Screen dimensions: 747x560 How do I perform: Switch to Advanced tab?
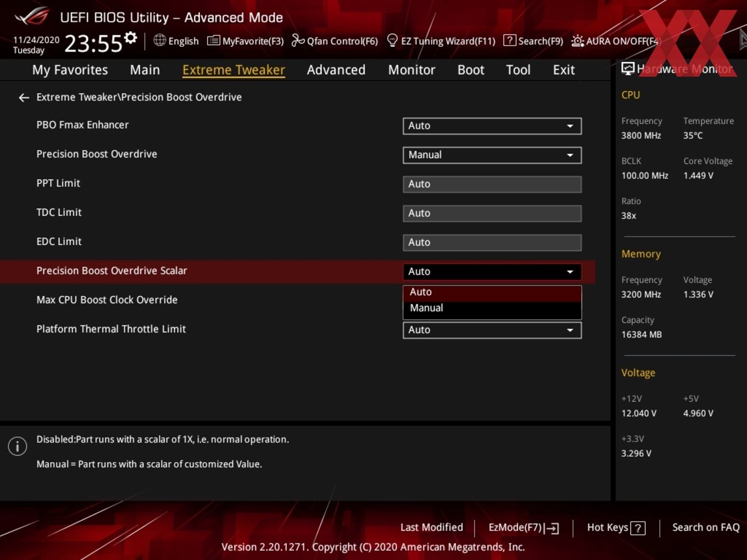tap(336, 70)
